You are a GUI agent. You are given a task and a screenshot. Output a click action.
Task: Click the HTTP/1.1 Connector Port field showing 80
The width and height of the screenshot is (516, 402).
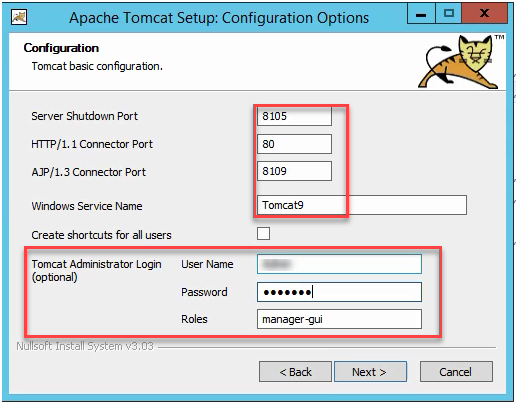tap(294, 144)
